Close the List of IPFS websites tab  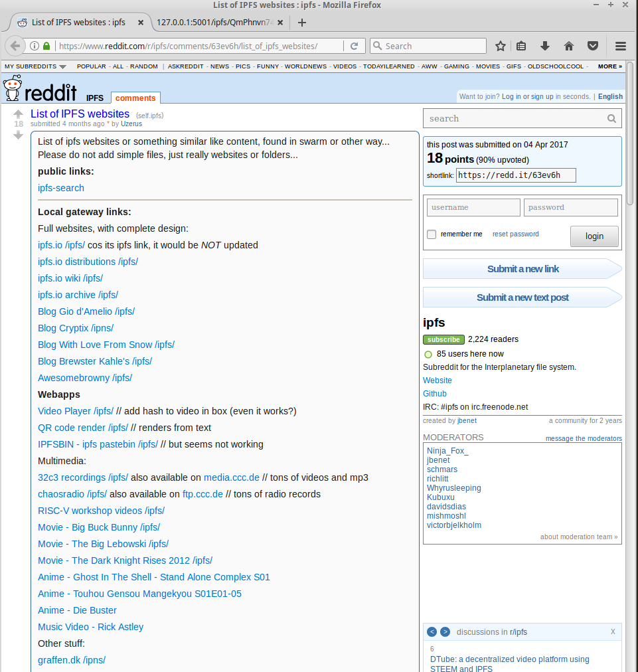tap(141, 23)
